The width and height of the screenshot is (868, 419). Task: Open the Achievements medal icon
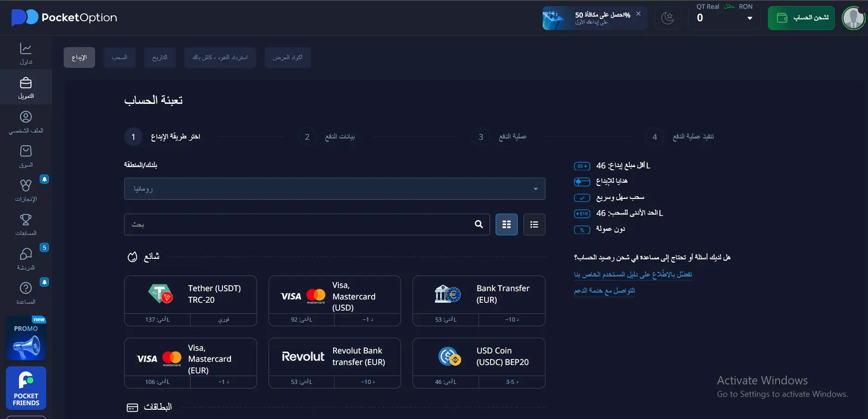pos(26,186)
